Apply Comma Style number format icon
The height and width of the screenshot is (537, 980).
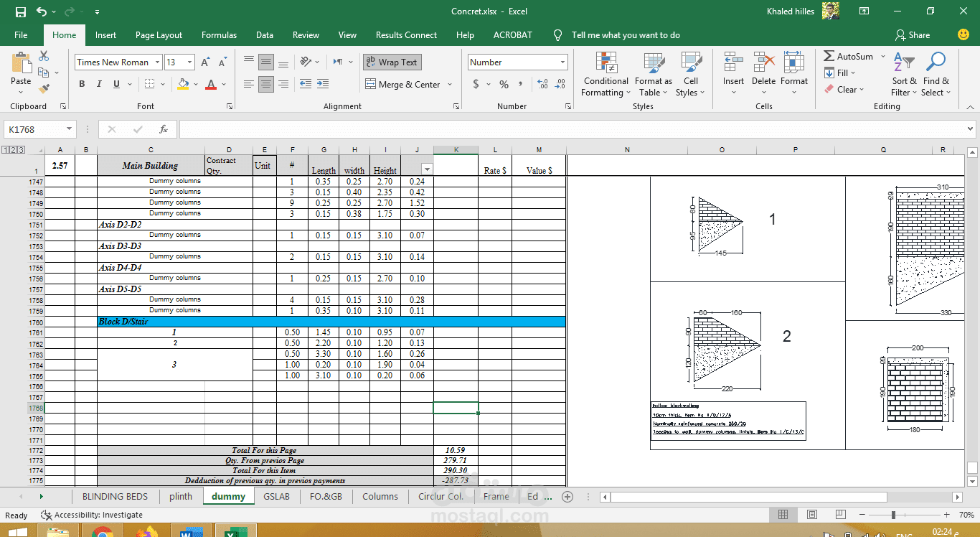coord(522,84)
